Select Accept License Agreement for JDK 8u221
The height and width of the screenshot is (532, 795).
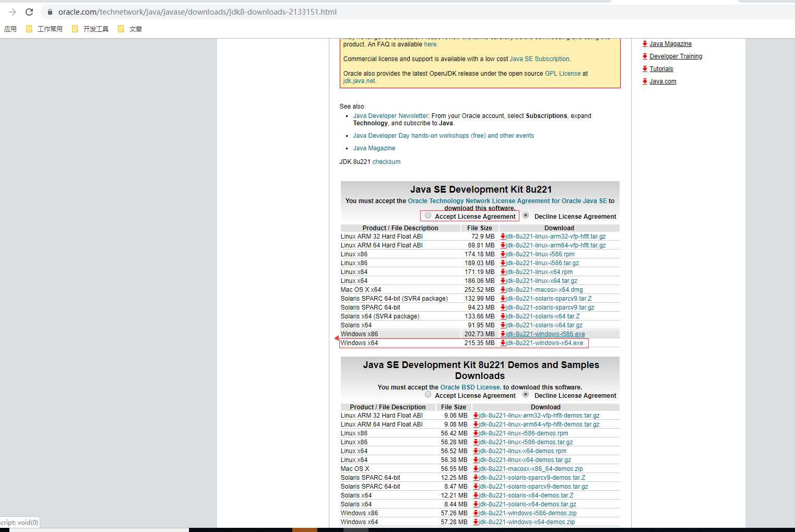pos(428,216)
